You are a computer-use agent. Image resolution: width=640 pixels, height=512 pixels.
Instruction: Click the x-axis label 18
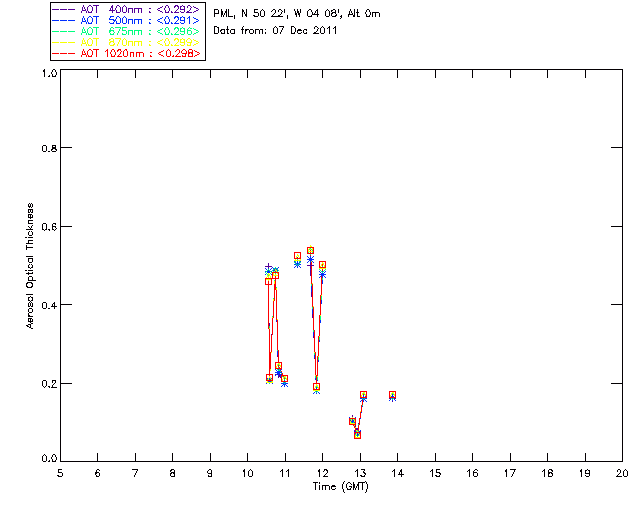tap(547, 473)
